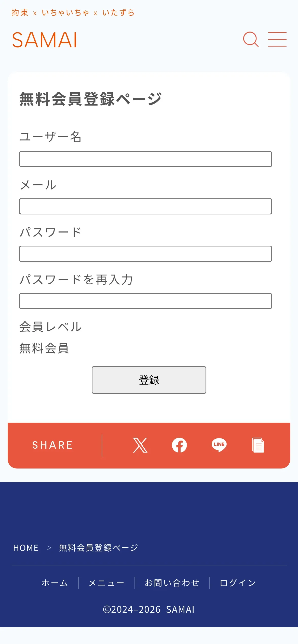Share page via LINE icon
Screen dimensions: 298x644
(x=219, y=445)
